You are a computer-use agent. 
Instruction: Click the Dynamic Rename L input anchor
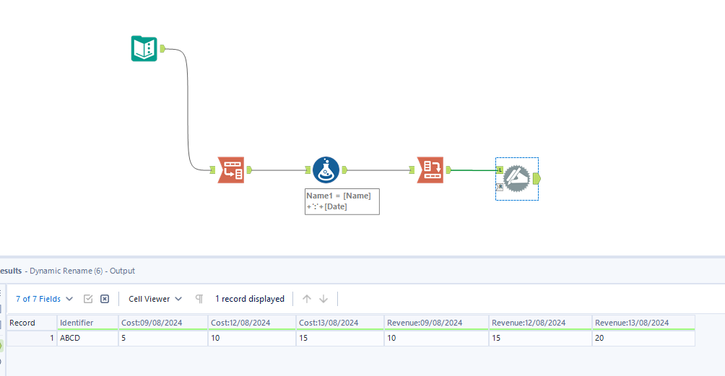pos(500,170)
